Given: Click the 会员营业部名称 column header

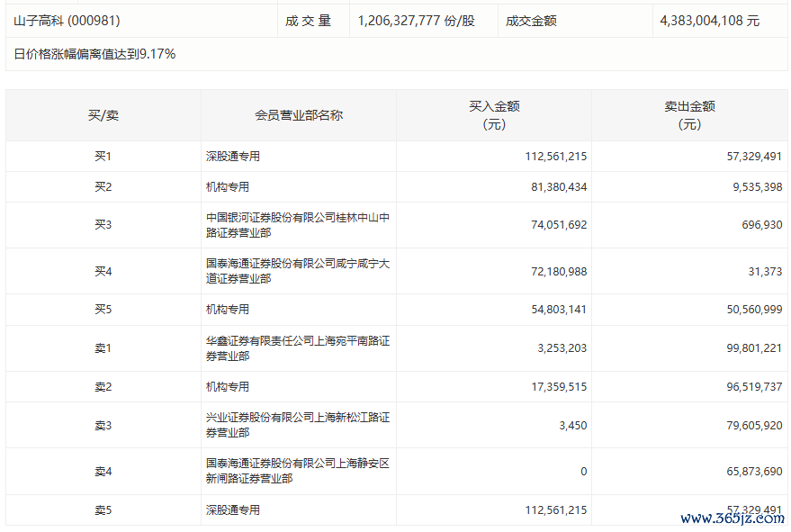Looking at the screenshot, I should 299,115.
